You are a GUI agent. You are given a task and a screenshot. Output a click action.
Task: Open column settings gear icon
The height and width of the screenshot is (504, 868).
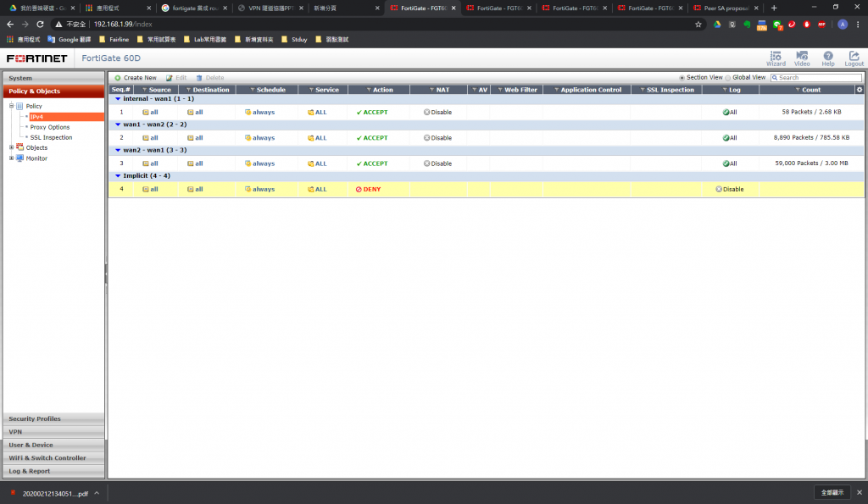tap(860, 90)
